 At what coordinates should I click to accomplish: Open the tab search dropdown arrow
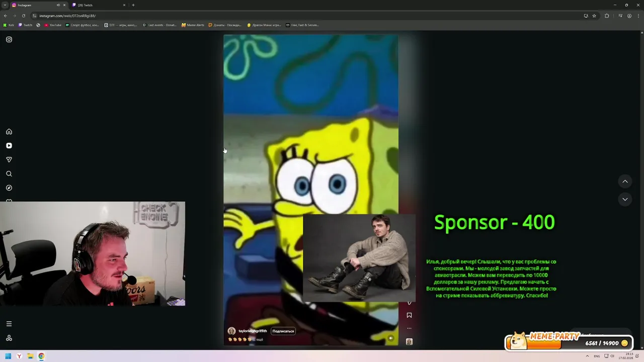tap(5, 5)
